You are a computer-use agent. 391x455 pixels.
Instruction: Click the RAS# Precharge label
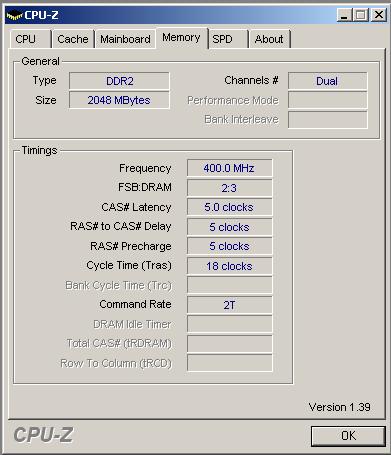pyautogui.click(x=131, y=246)
